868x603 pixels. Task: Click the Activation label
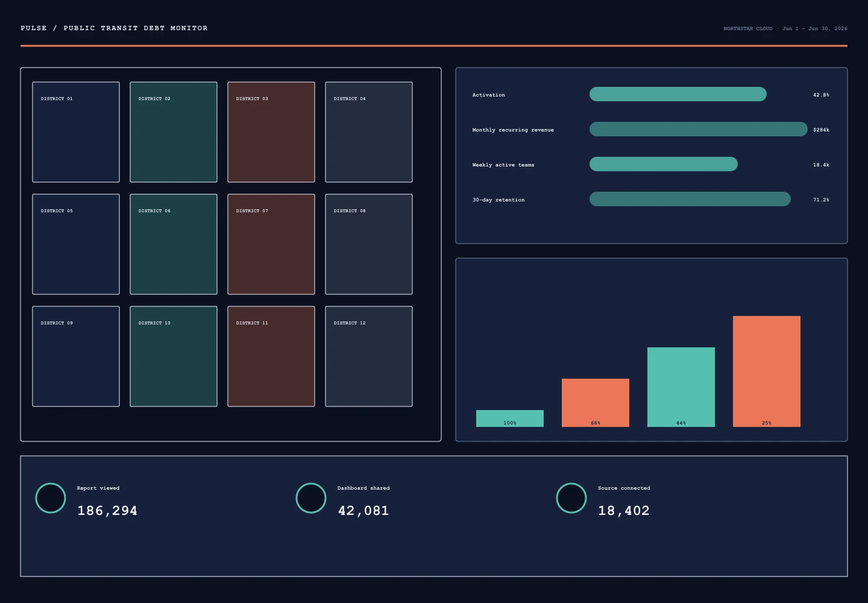[489, 95]
